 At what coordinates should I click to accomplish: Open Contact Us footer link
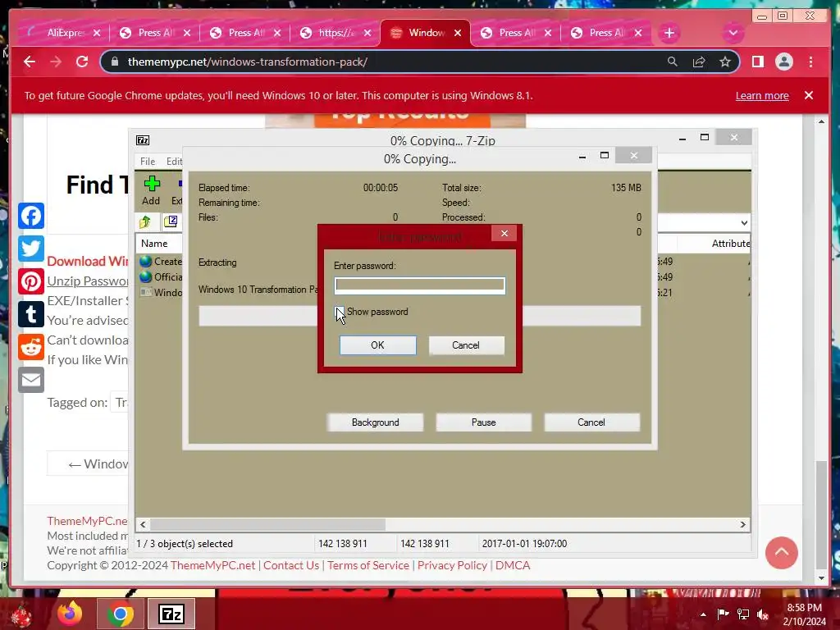point(291,565)
